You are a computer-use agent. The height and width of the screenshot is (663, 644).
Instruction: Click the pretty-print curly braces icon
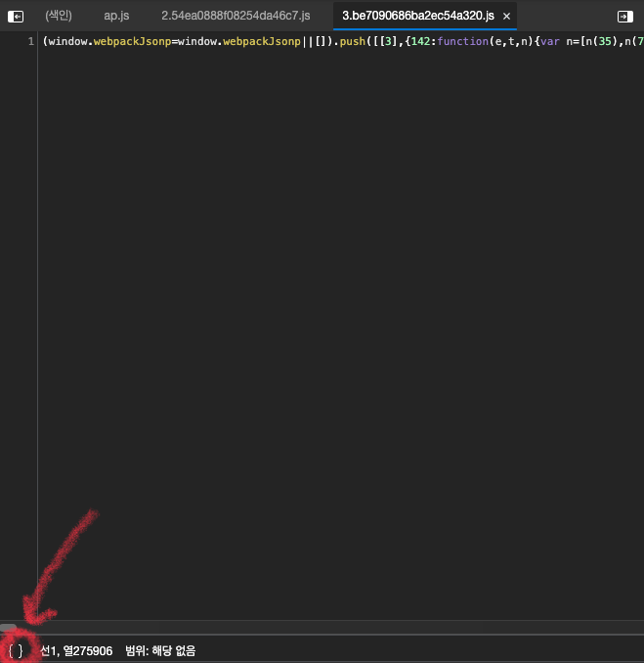click(x=16, y=650)
